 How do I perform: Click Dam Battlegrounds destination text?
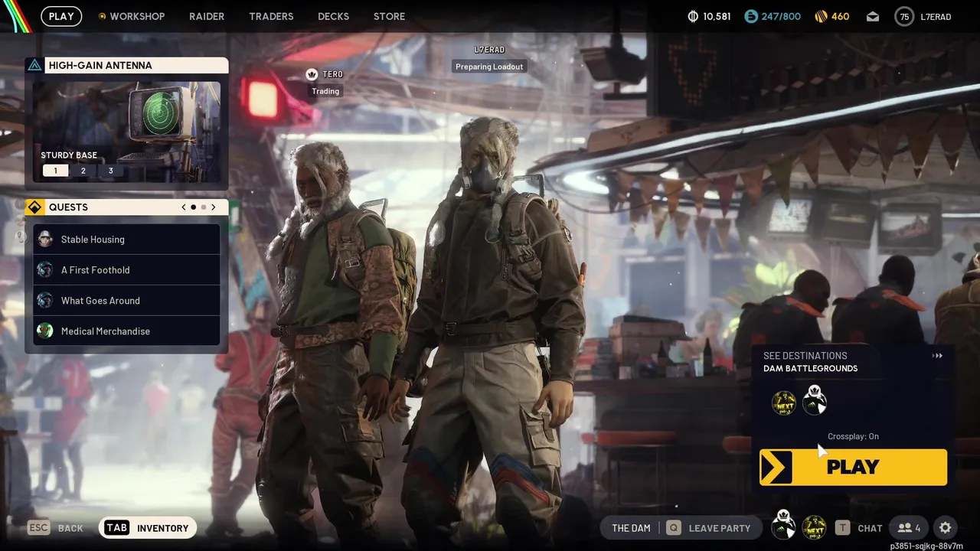(810, 368)
